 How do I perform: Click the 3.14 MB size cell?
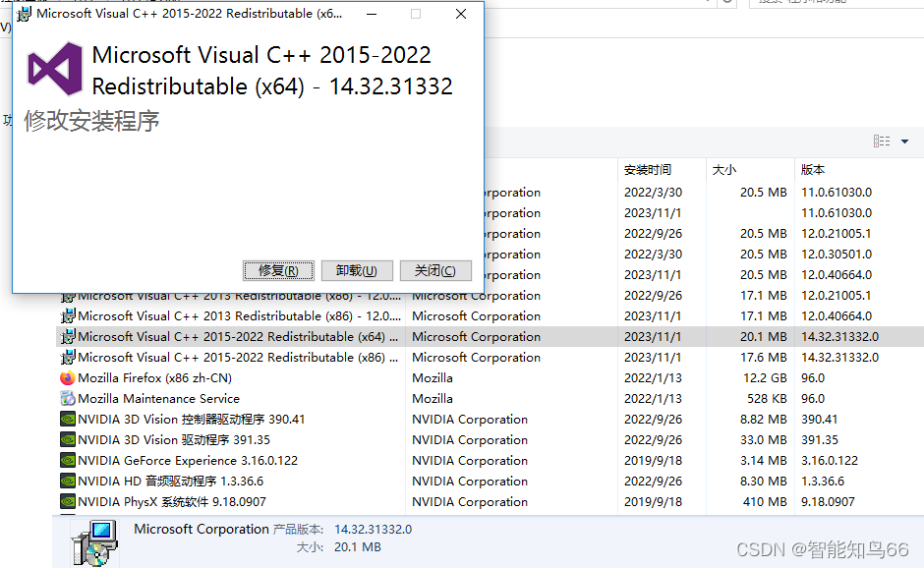click(763, 460)
